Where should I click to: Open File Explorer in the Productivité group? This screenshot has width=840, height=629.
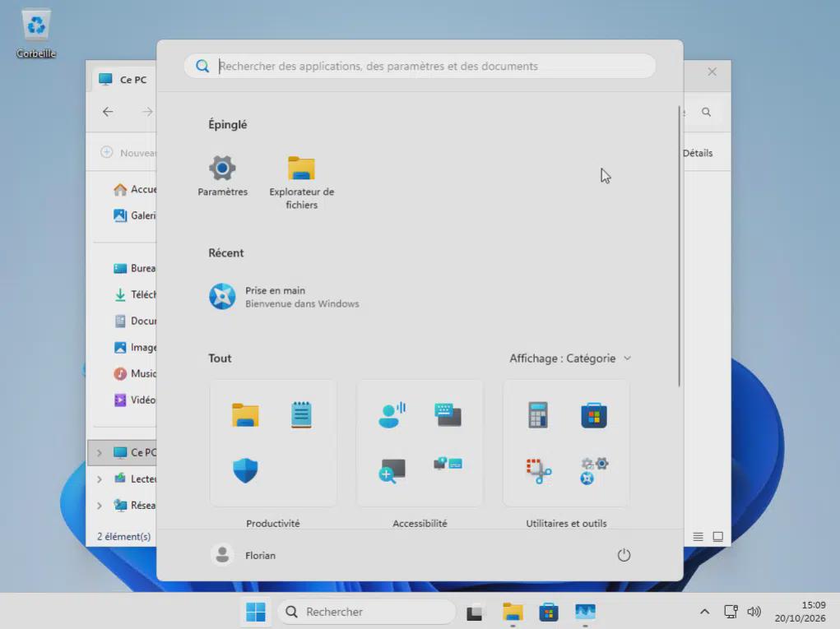(x=245, y=415)
